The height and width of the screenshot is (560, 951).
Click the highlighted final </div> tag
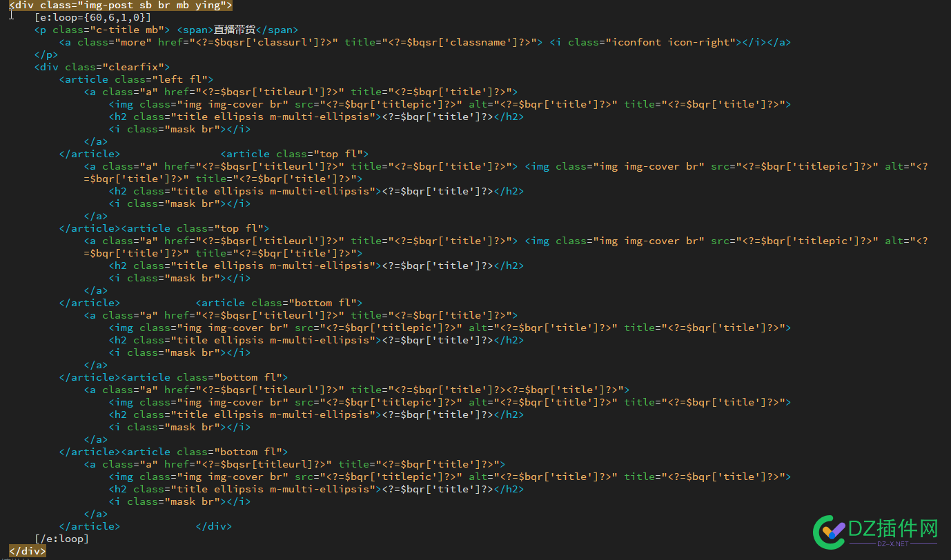[28, 551]
